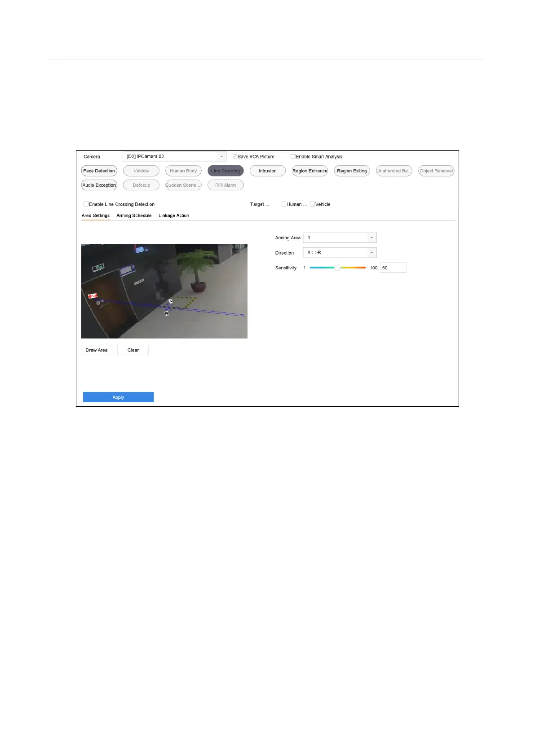
Task: Open the Camera selection dropdown
Action: pyautogui.click(x=174, y=156)
